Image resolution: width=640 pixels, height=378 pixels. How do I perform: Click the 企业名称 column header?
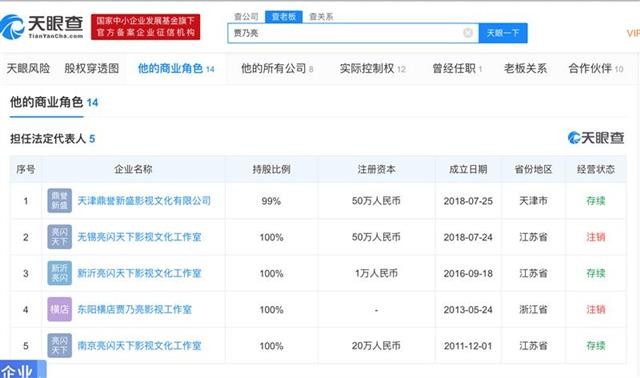(133, 169)
